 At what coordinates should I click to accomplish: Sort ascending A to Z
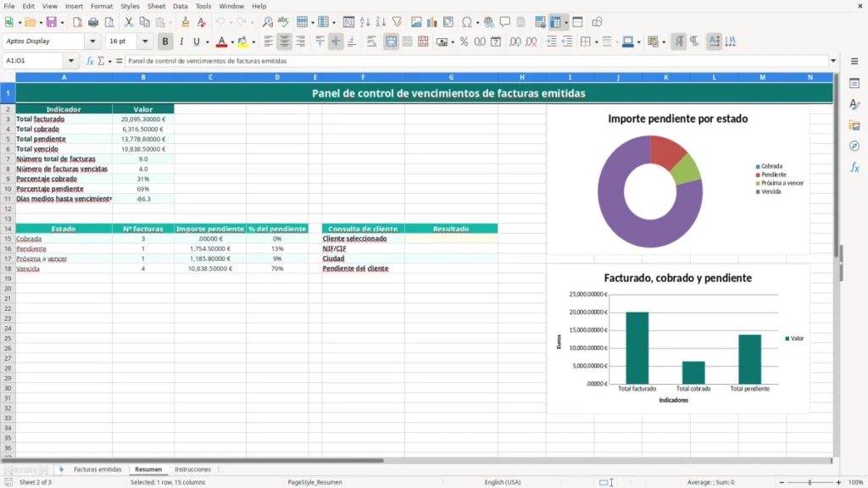tap(364, 22)
